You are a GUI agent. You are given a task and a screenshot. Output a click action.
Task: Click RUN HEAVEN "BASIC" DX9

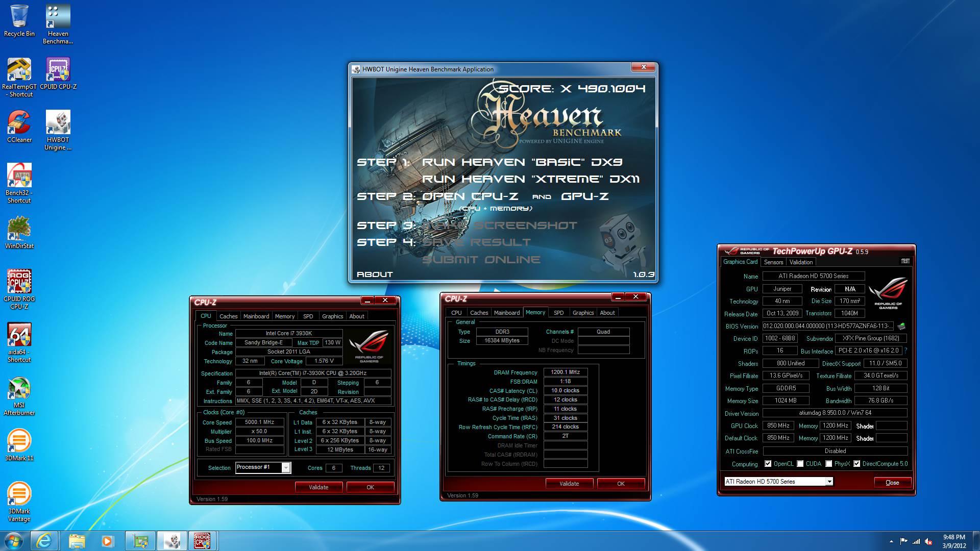click(x=522, y=162)
